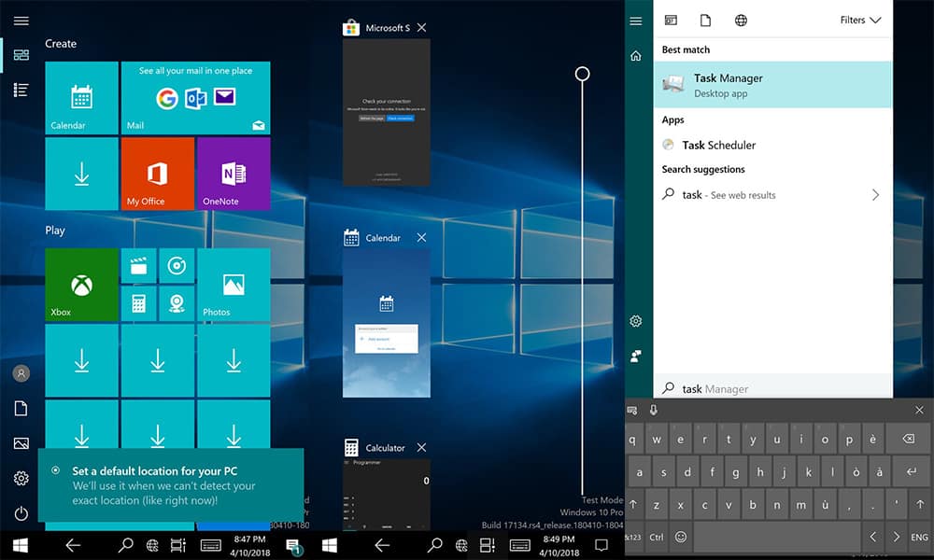The image size is (934, 560).
Task: Expand the Start menu hamburger navigation
Action: tap(21, 21)
